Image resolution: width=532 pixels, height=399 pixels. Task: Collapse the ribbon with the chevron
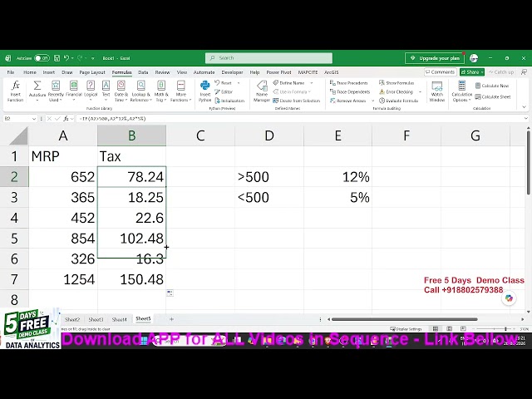pos(524,107)
